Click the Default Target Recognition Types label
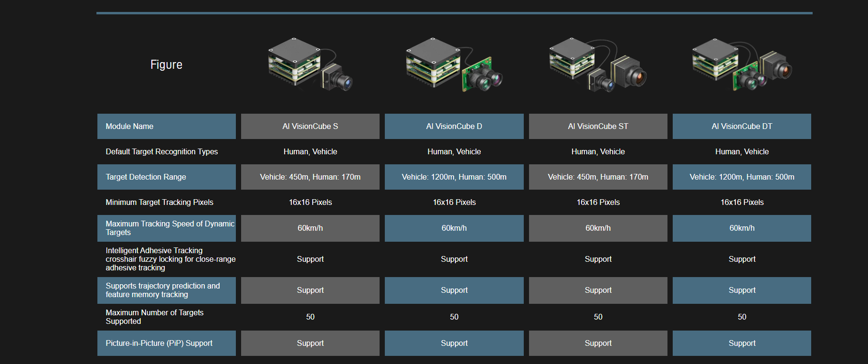Screen dimensions: 868x364 (x=161, y=151)
